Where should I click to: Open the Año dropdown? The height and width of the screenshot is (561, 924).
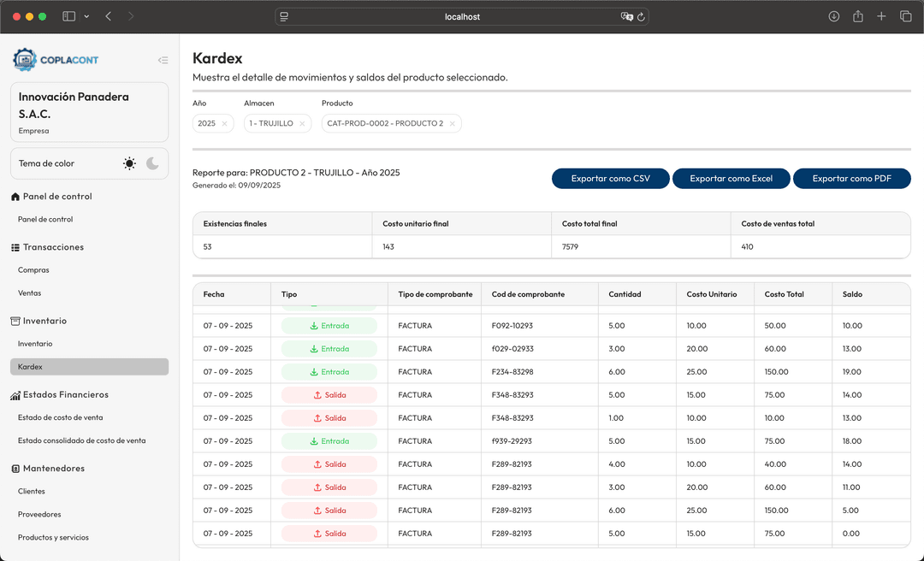[206, 124]
